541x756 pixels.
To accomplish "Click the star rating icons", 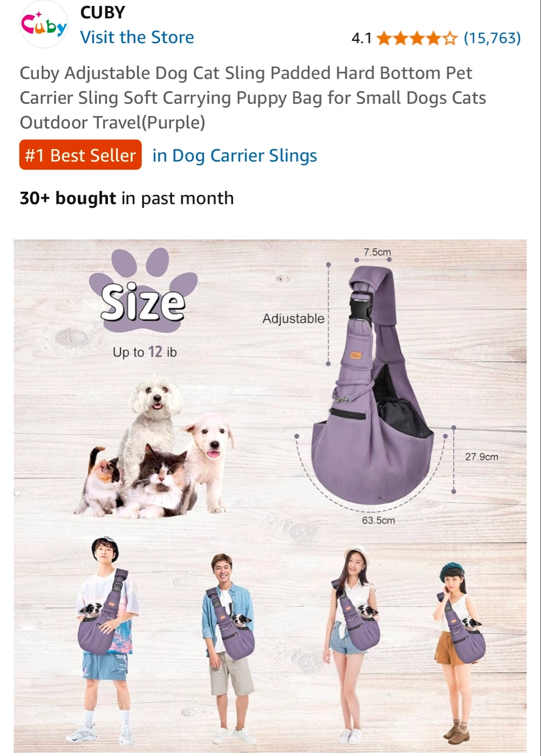I will point(417,38).
